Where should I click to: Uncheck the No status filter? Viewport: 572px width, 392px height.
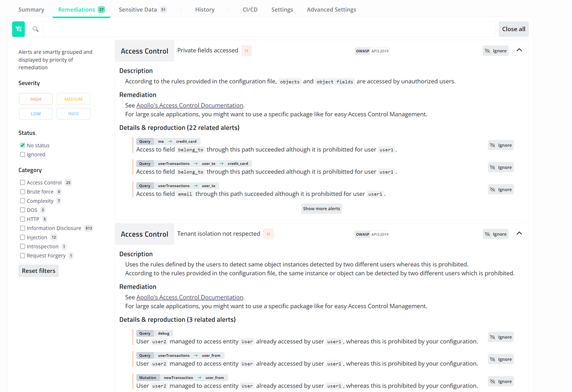pyautogui.click(x=21, y=145)
